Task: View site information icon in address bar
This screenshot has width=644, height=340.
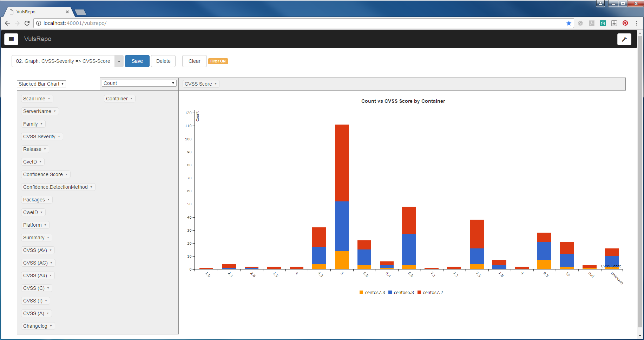Action: [39, 23]
